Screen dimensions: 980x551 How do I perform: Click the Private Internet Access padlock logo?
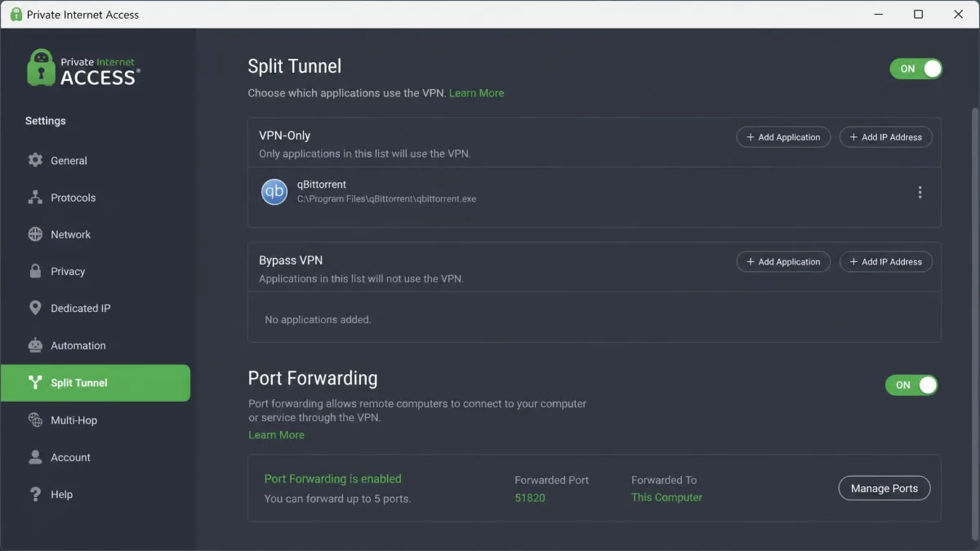tap(41, 69)
